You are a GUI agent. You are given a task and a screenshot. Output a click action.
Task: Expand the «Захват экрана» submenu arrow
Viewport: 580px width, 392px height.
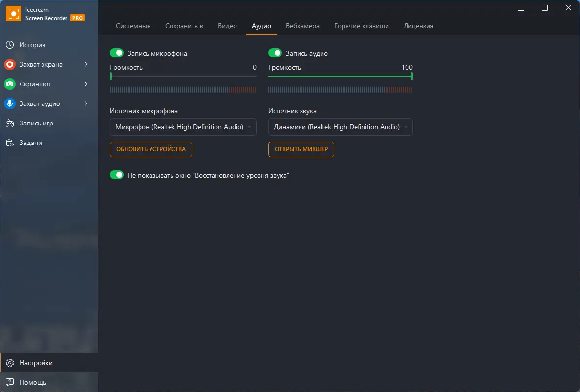86,64
